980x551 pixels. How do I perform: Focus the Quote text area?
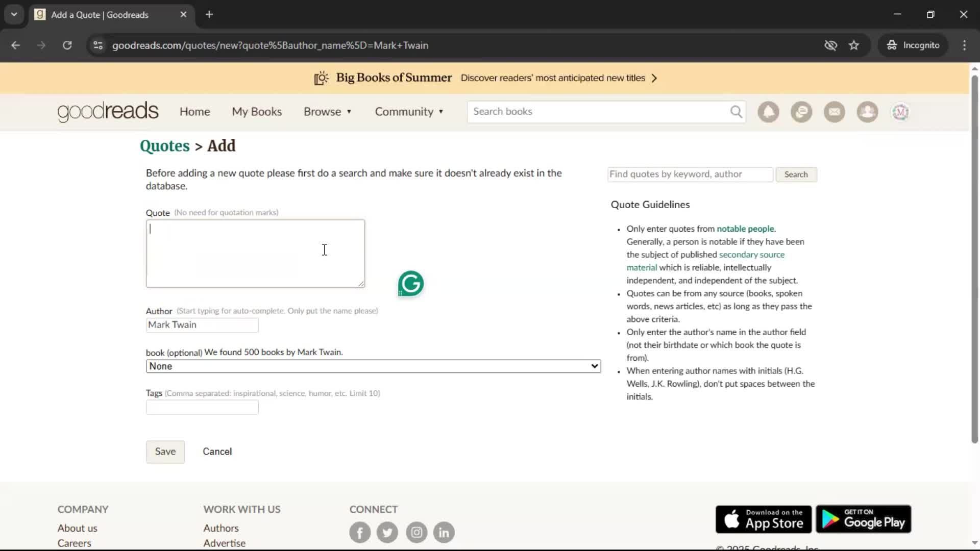pyautogui.click(x=255, y=254)
